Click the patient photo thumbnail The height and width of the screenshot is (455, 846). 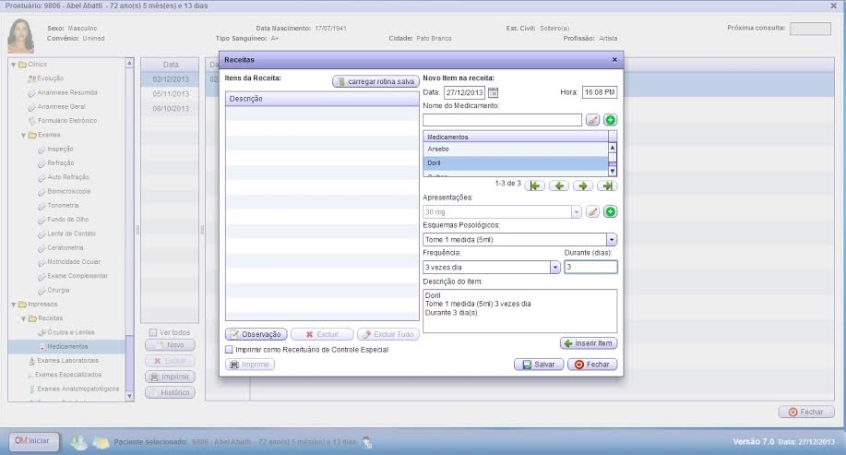[21, 36]
